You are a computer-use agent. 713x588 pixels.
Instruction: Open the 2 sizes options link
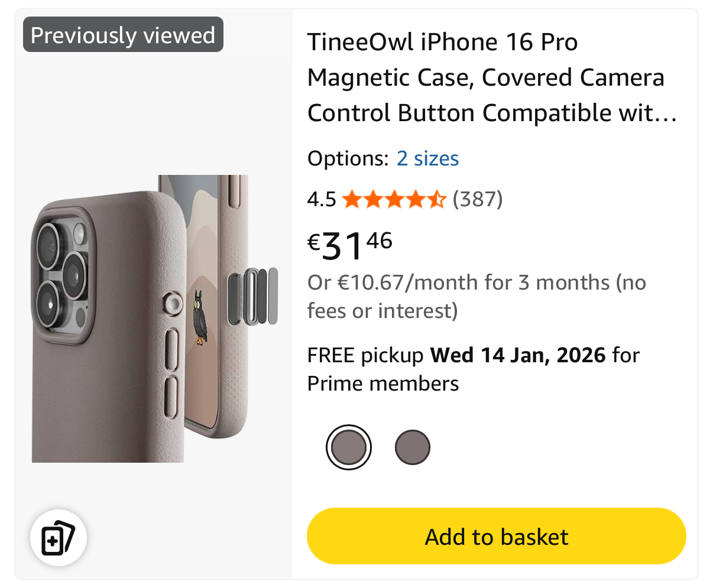point(427,158)
